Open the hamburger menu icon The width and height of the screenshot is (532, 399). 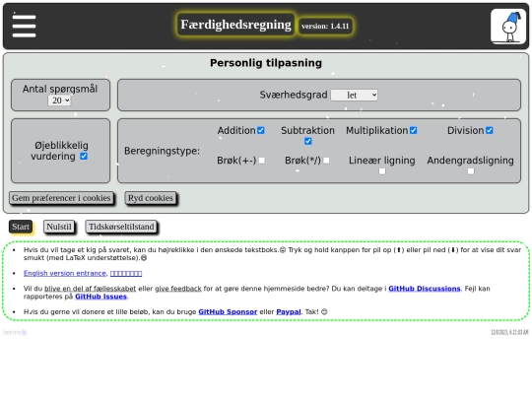[x=24, y=27]
